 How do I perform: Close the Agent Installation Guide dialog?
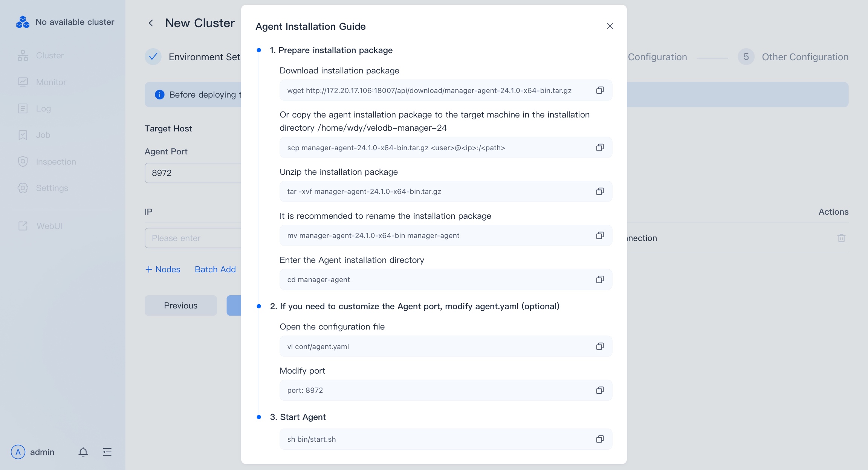pos(610,26)
